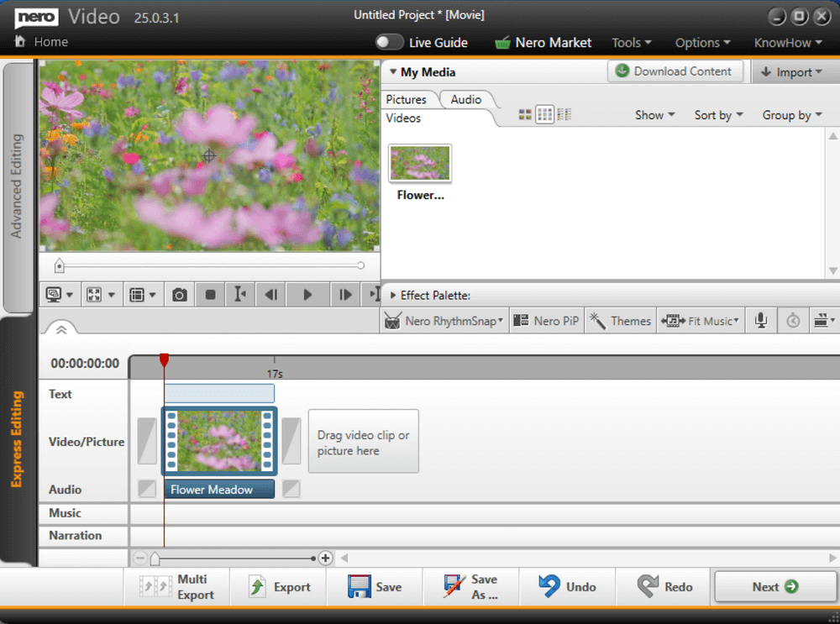Switch to the Audio tab
Viewport: 840px width, 624px height.
pos(465,100)
